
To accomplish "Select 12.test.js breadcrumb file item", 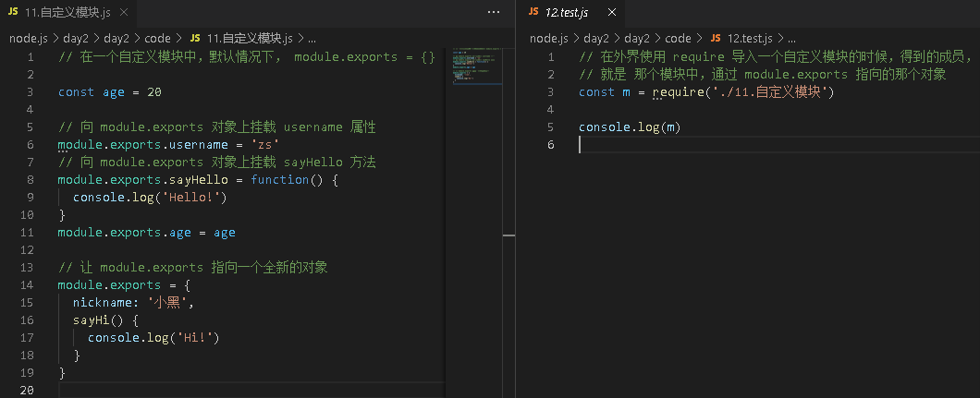I will pos(750,39).
